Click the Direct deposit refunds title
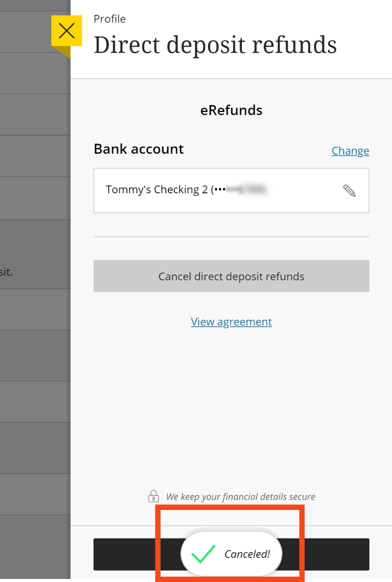Screen dimensions: 392x582 215,45
